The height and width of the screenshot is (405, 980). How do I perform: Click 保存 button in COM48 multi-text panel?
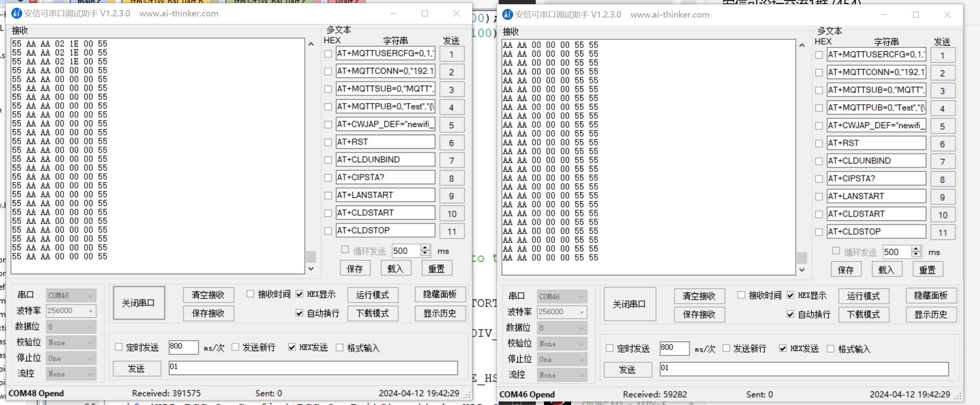tap(355, 269)
